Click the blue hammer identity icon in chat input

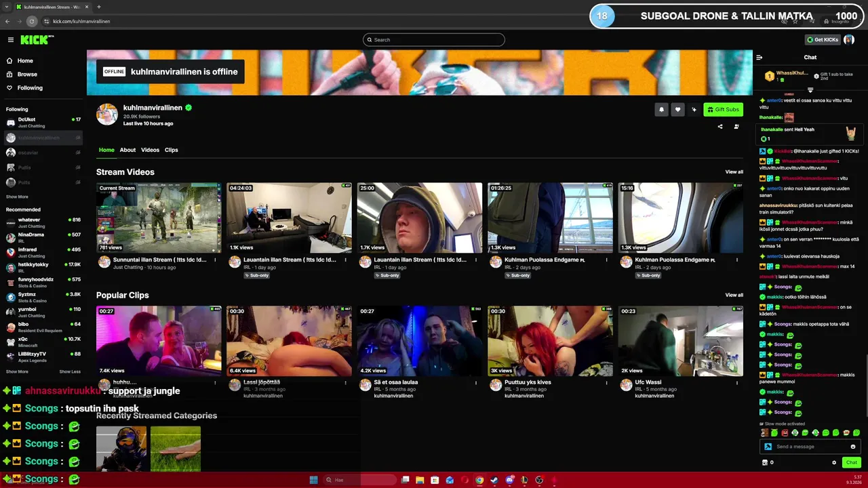(768, 447)
